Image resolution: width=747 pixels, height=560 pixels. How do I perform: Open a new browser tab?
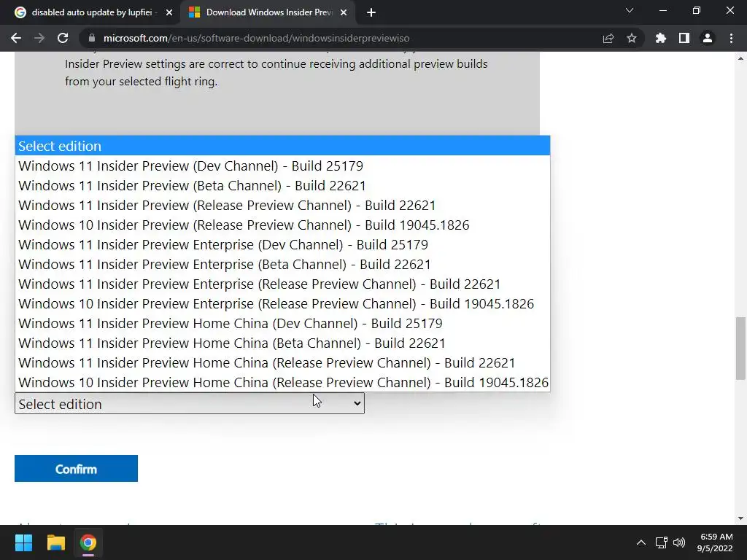point(371,12)
